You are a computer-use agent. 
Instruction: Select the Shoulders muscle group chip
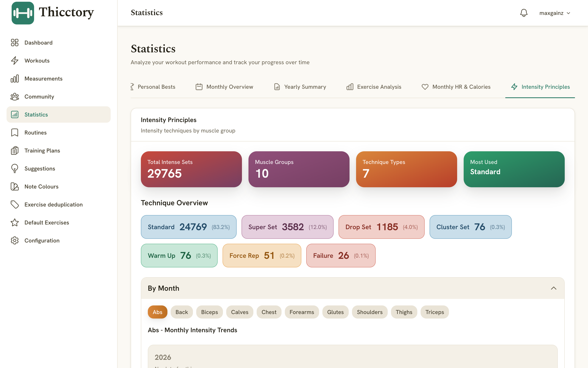pyautogui.click(x=370, y=312)
